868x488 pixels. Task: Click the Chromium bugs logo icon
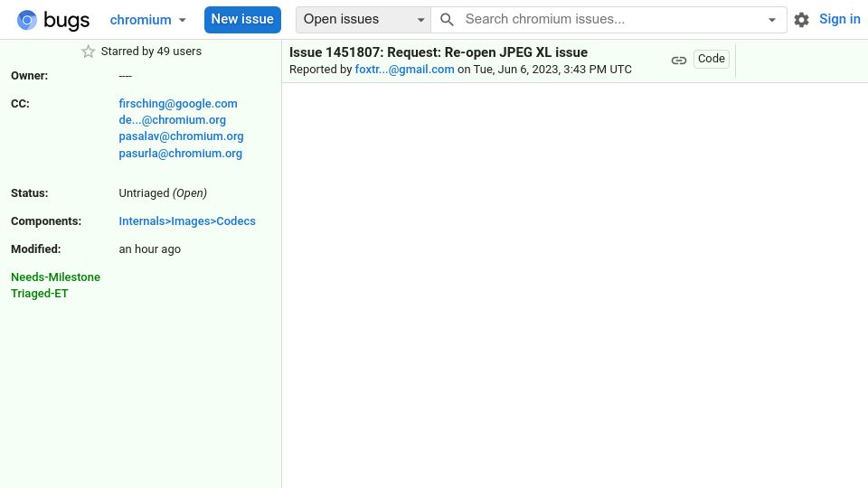[26, 20]
